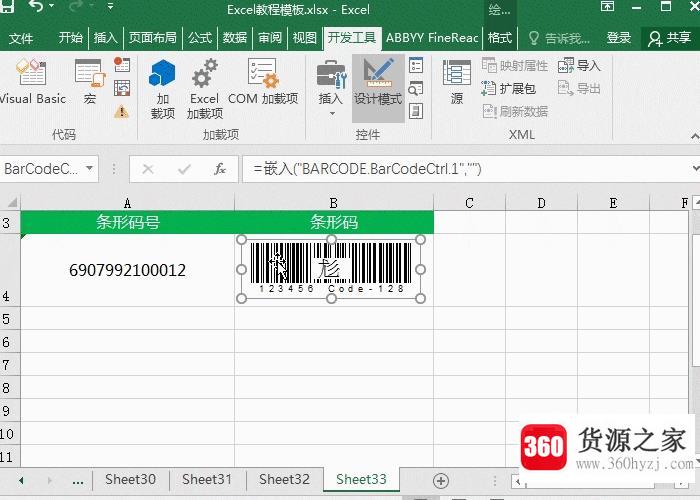
Task: Open control Properties icon
Action: (416, 65)
